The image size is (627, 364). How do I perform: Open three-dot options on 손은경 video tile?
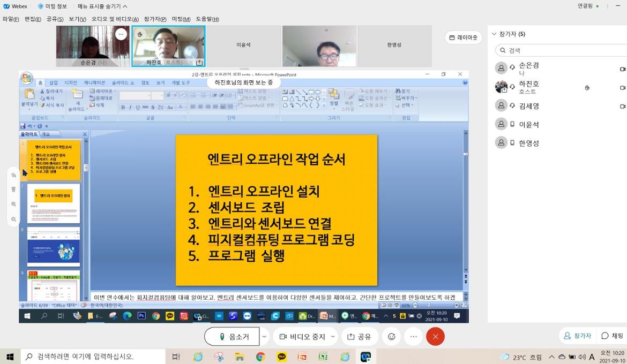[121, 34]
